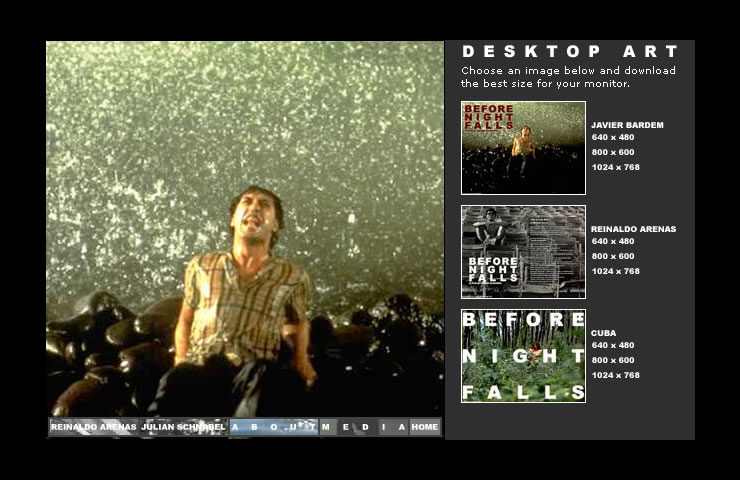Download Javier Bardem wallpaper at 1024 x 768
740x480 pixels.
[616, 167]
